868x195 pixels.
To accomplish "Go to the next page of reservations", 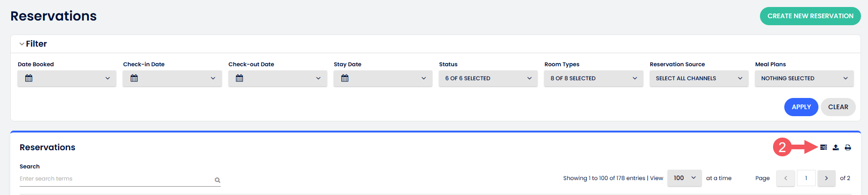I will [826, 178].
